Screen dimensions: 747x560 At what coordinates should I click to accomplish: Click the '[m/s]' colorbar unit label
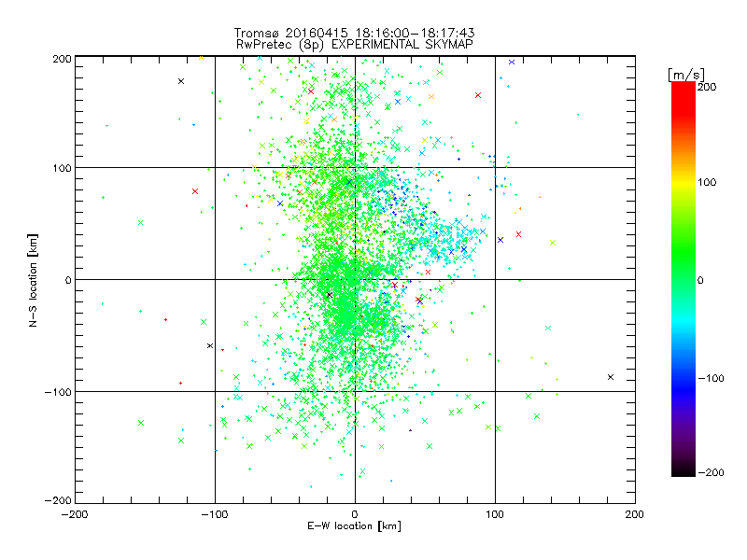tap(686, 75)
